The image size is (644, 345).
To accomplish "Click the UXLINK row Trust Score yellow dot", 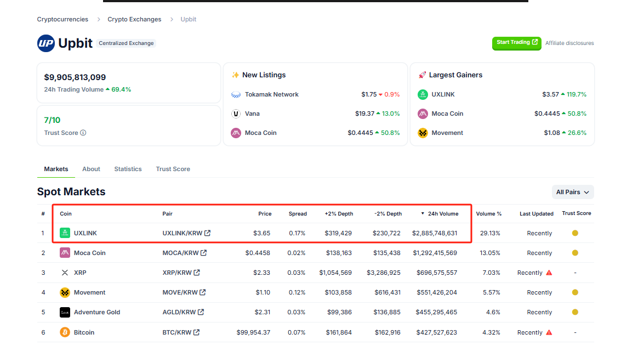I will (575, 233).
